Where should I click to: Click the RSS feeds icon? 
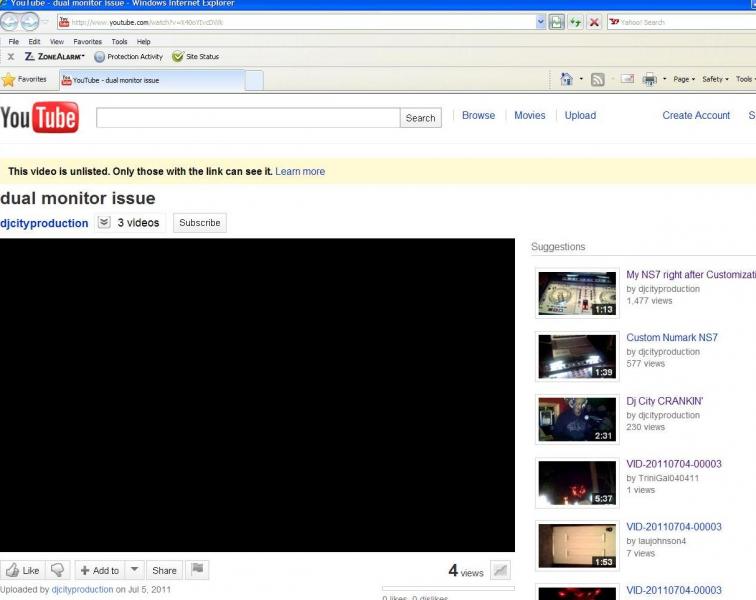pos(597,80)
